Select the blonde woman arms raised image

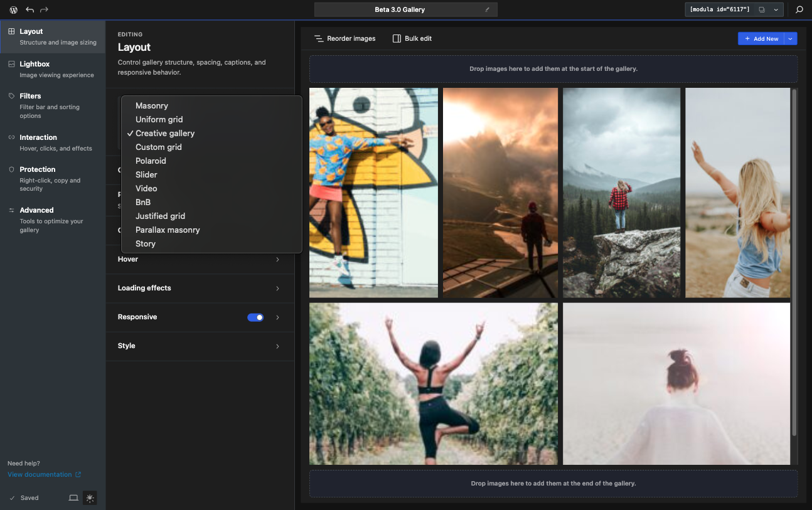click(737, 193)
